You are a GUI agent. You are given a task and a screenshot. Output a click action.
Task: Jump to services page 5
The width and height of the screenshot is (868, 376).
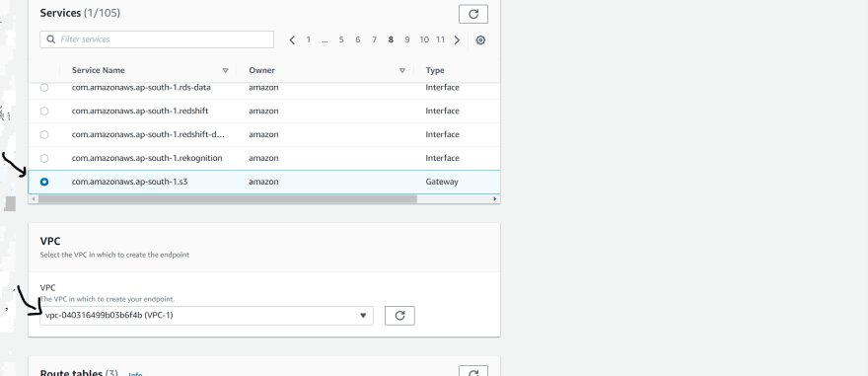click(341, 39)
